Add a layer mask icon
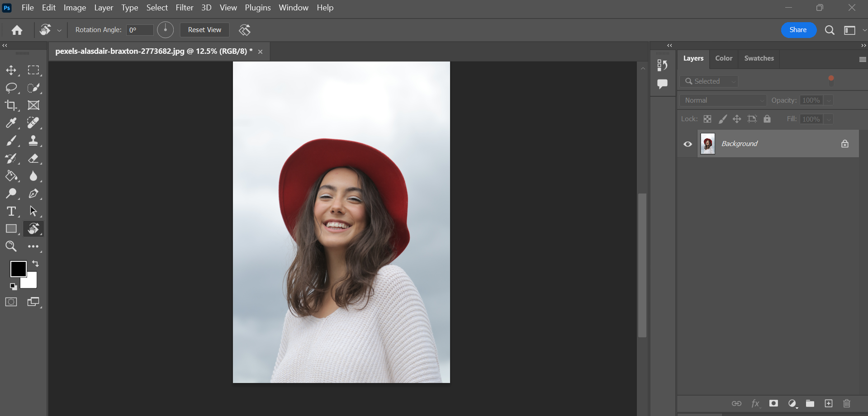 coord(773,403)
